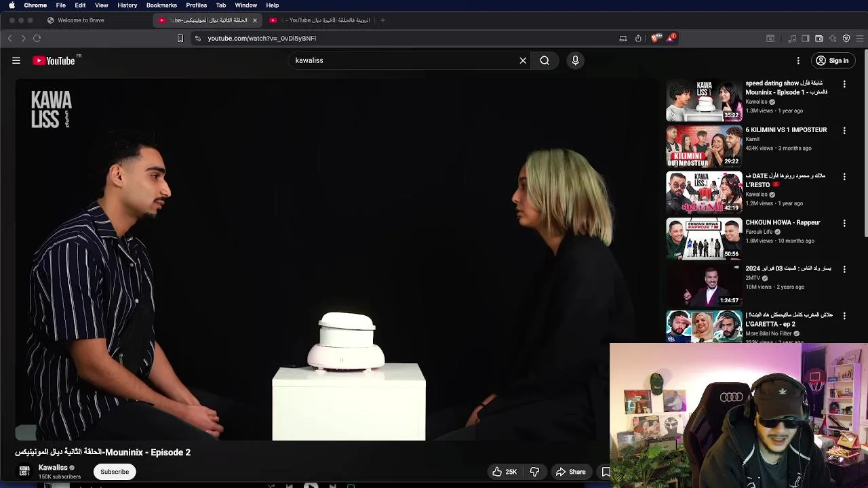This screenshot has width=868, height=488.
Task: Open options menu for 2MTV video
Action: pos(844,269)
